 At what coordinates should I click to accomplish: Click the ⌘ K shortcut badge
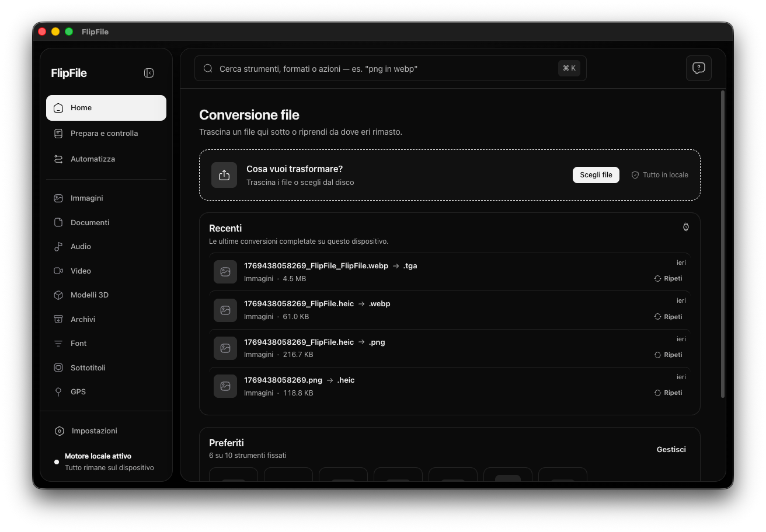point(569,68)
